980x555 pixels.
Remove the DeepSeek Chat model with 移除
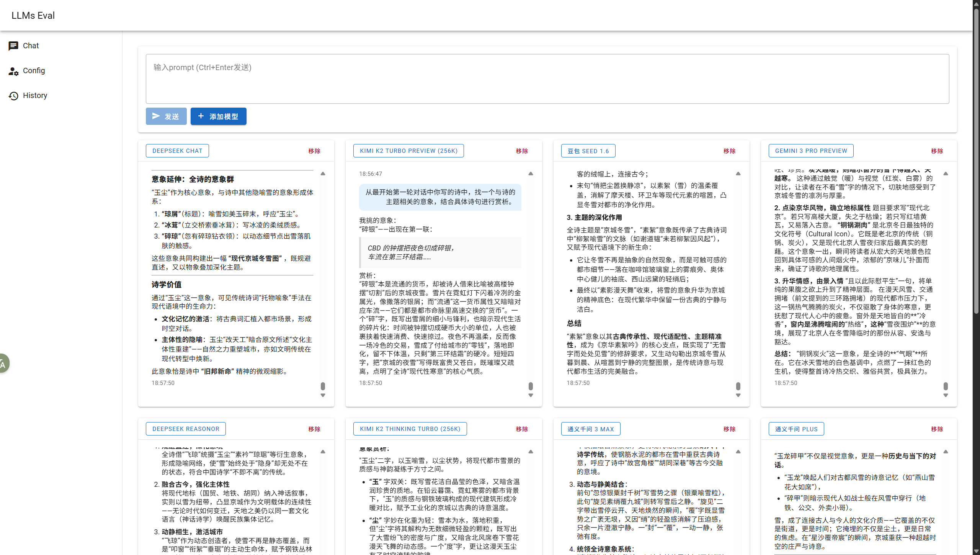314,151
